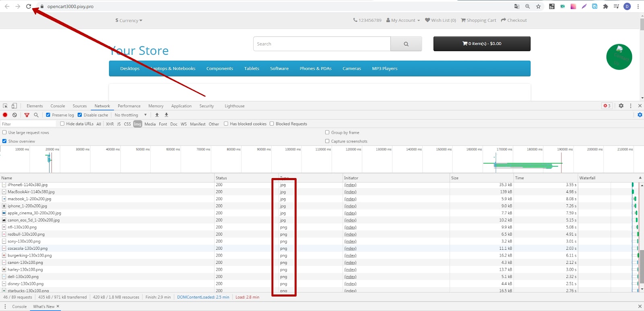This screenshot has height=311, width=644.
Task: Open the Components store menu
Action: [220, 68]
